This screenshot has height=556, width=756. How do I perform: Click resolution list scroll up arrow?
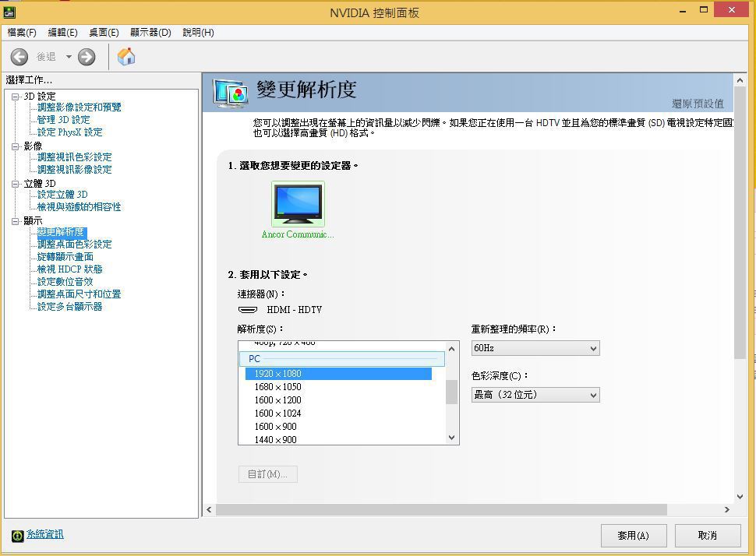pos(452,349)
